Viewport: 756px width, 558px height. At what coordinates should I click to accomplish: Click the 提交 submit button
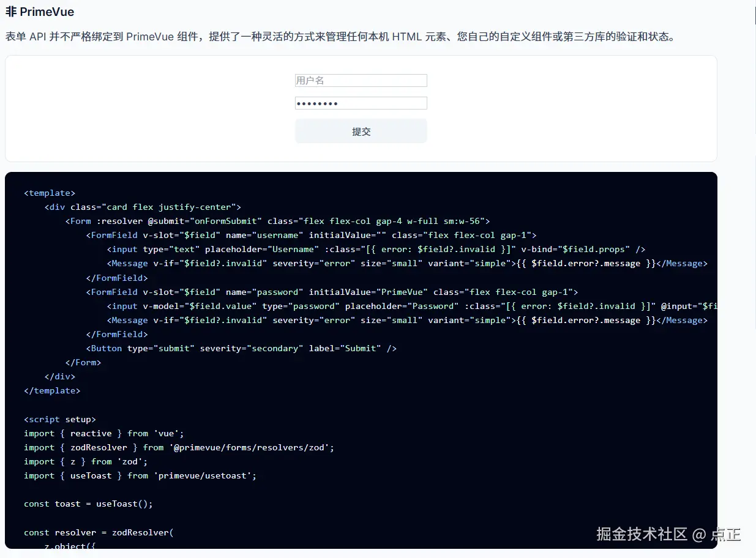click(x=361, y=132)
